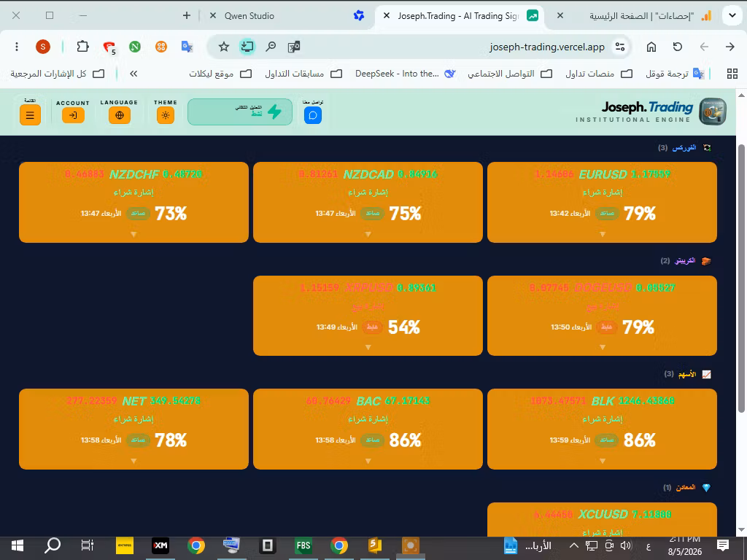Screen dimensions: 747x560
Task: Click the NZDCAD 75% signal card
Action: (x=368, y=203)
